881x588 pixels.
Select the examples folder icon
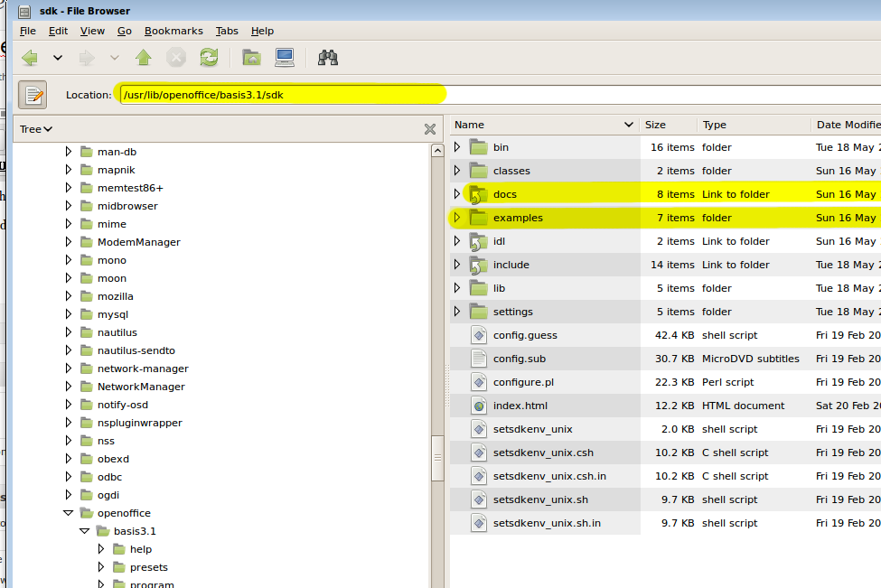coord(479,218)
